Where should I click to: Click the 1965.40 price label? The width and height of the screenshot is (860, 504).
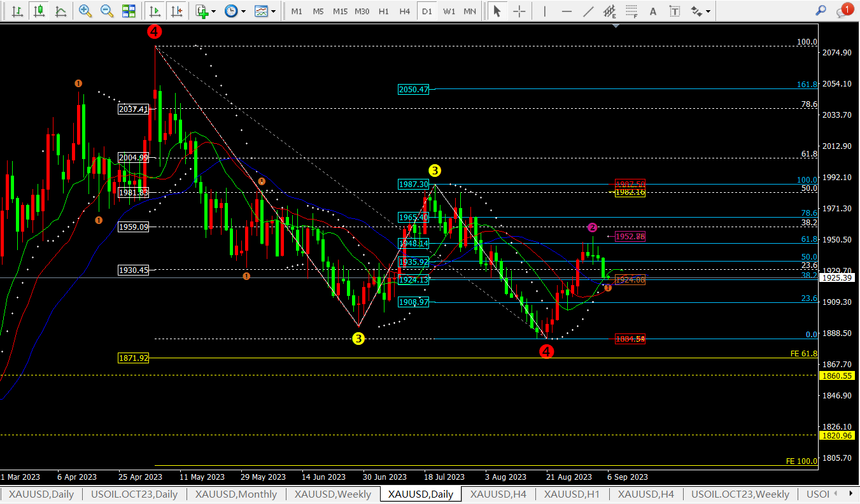click(413, 218)
